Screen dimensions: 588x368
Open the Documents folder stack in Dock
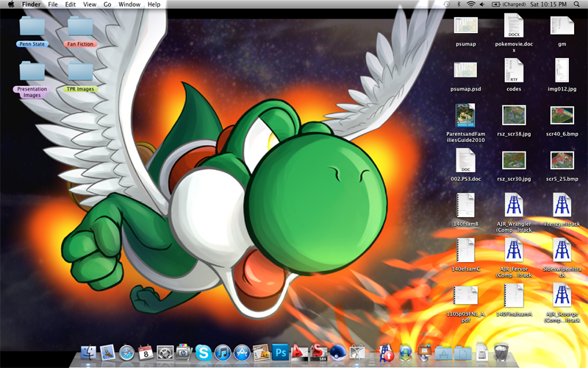pyautogui.click(x=463, y=354)
